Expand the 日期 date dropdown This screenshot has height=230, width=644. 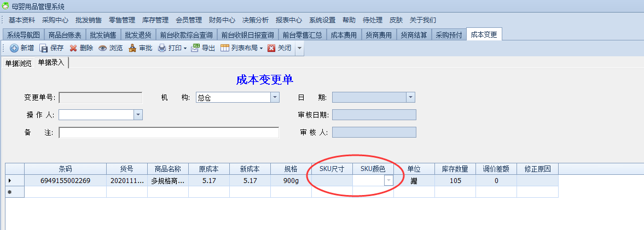coord(410,97)
